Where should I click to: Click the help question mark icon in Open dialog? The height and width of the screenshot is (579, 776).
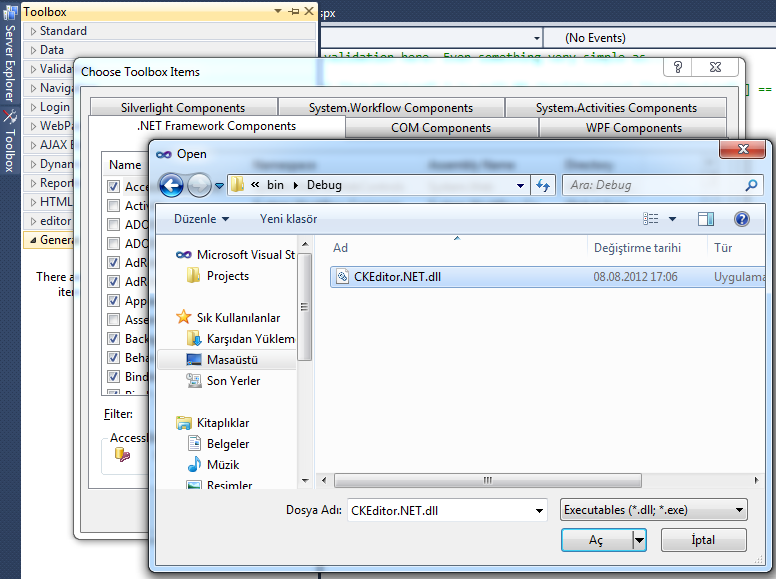point(741,219)
